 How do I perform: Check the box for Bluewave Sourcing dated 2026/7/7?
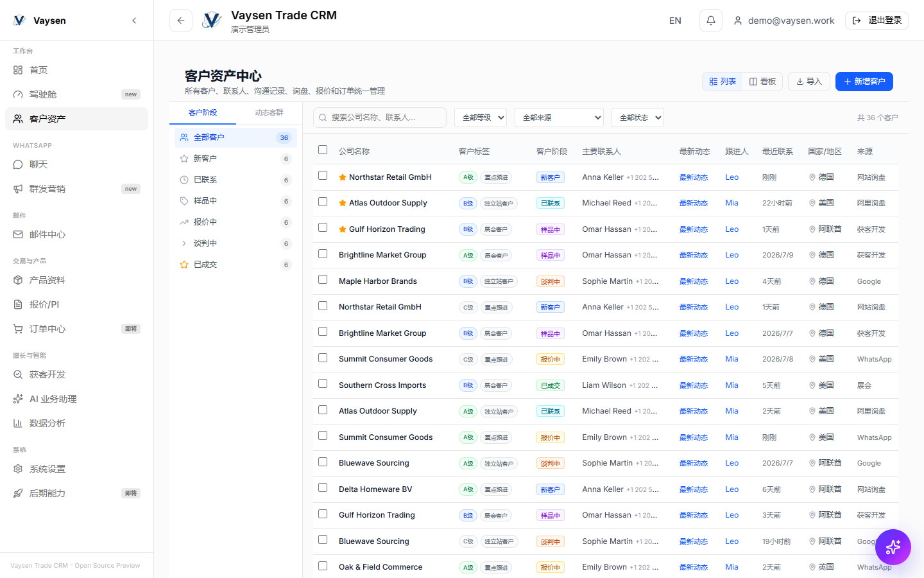coord(323,462)
